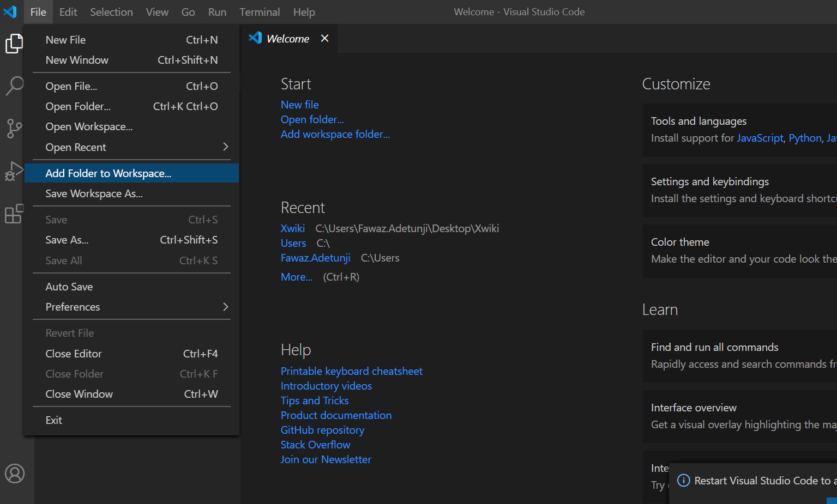Open the Introductory videos link

[327, 386]
